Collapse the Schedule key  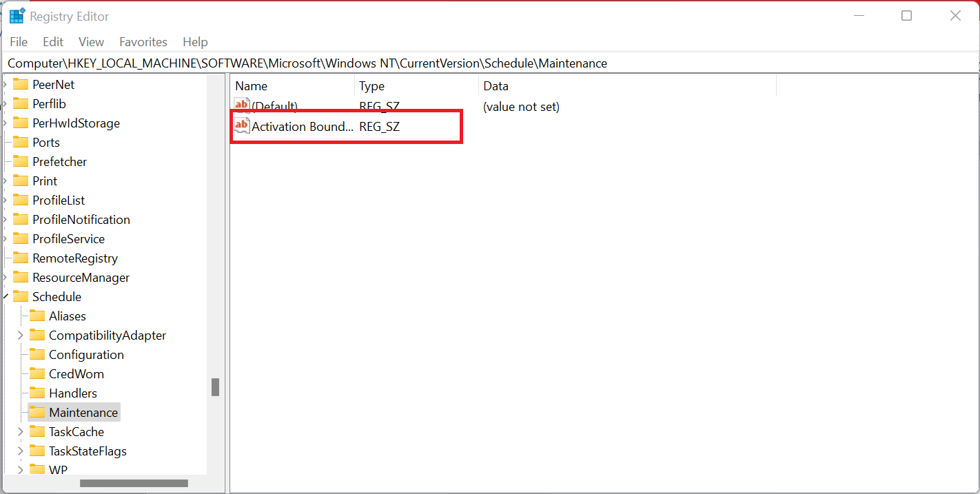(6, 297)
